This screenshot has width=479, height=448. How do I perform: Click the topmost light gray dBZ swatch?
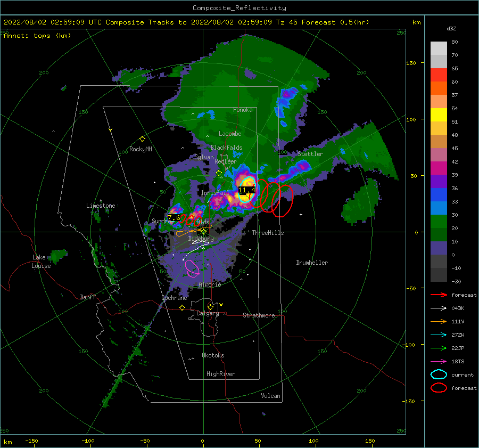[x=439, y=48]
